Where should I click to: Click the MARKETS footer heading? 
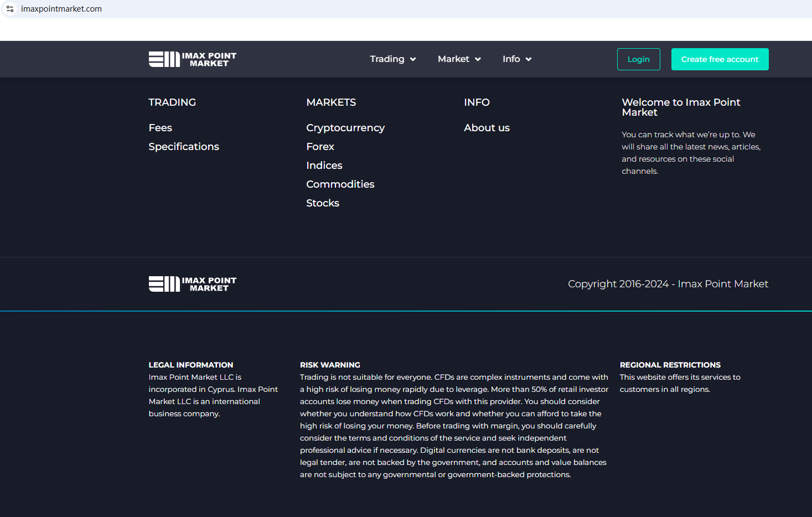(331, 102)
